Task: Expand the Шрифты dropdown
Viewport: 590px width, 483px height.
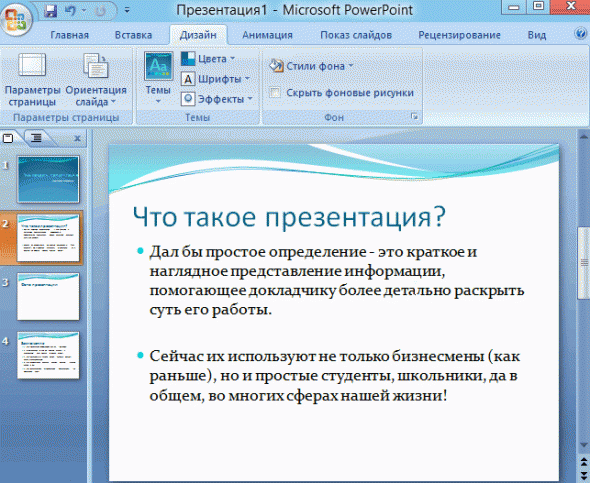Action: (215, 79)
